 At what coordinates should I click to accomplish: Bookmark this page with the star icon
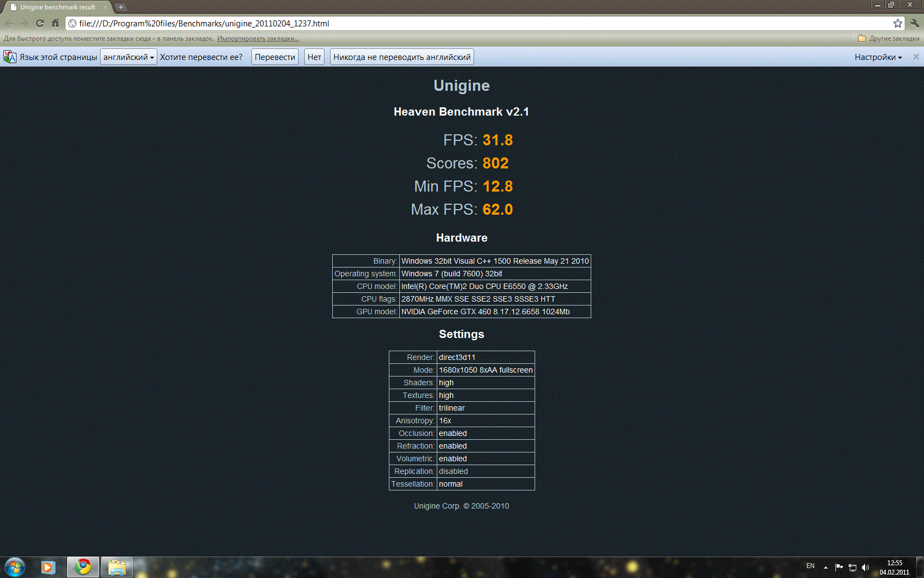[898, 23]
